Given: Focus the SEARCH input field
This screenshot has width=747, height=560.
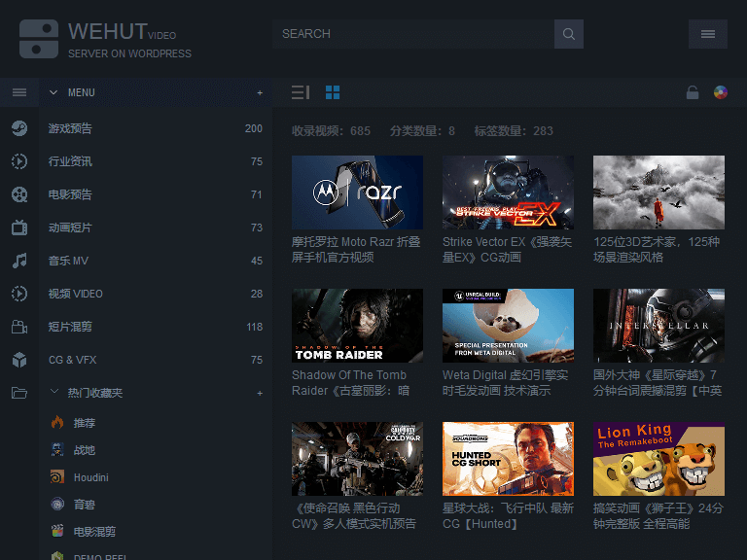Looking at the screenshot, I should pos(413,34).
